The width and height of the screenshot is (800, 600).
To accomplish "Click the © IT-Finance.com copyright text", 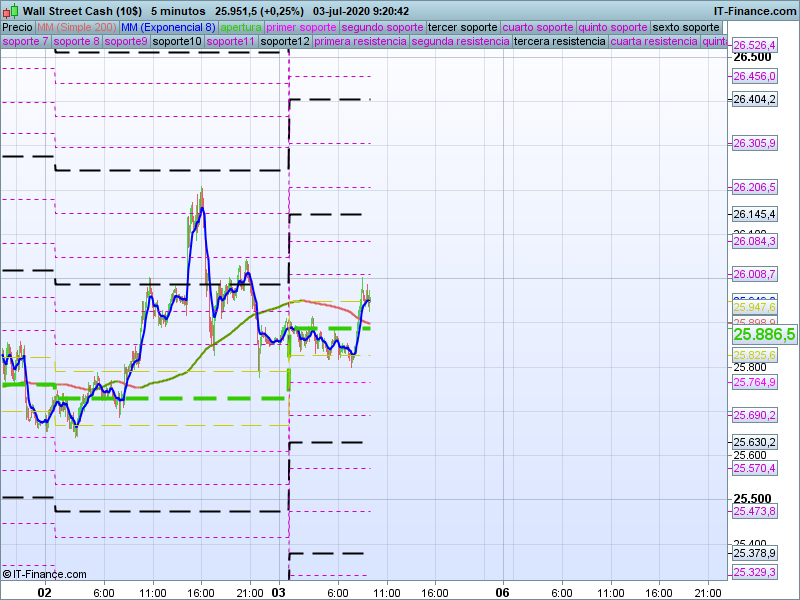I will point(45,574).
